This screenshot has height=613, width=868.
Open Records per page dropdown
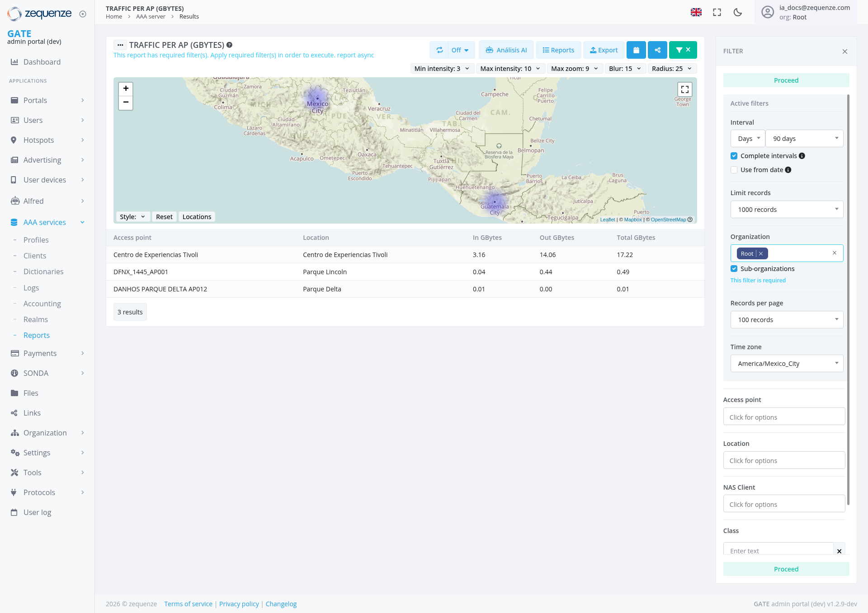point(787,320)
